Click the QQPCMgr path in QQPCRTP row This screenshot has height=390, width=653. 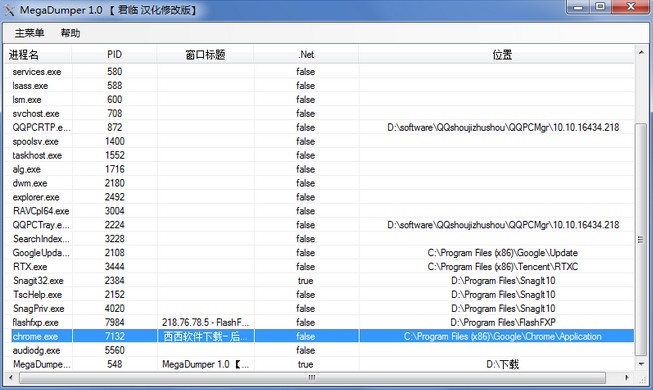point(503,128)
